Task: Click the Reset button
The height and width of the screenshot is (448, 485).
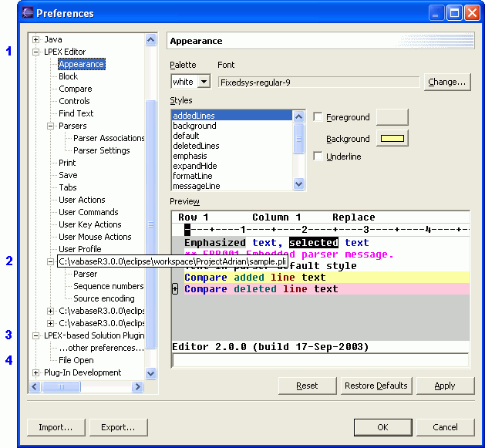Action: click(x=307, y=386)
